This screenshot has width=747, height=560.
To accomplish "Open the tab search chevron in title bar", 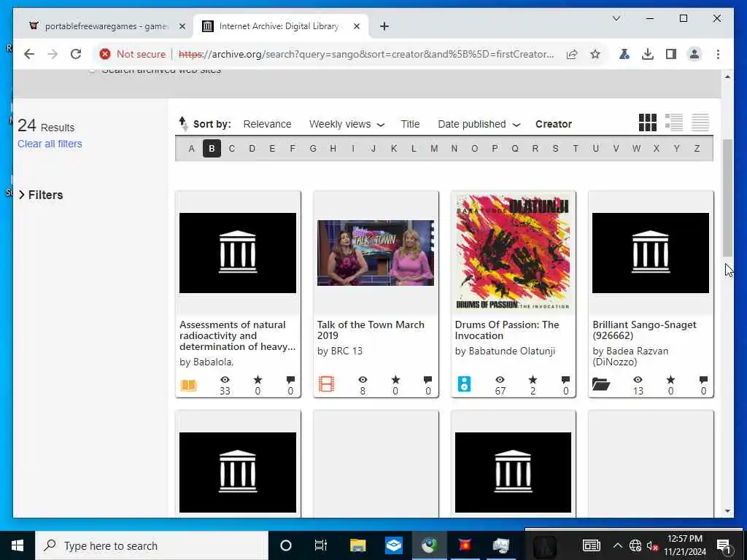I will tap(616, 18).
